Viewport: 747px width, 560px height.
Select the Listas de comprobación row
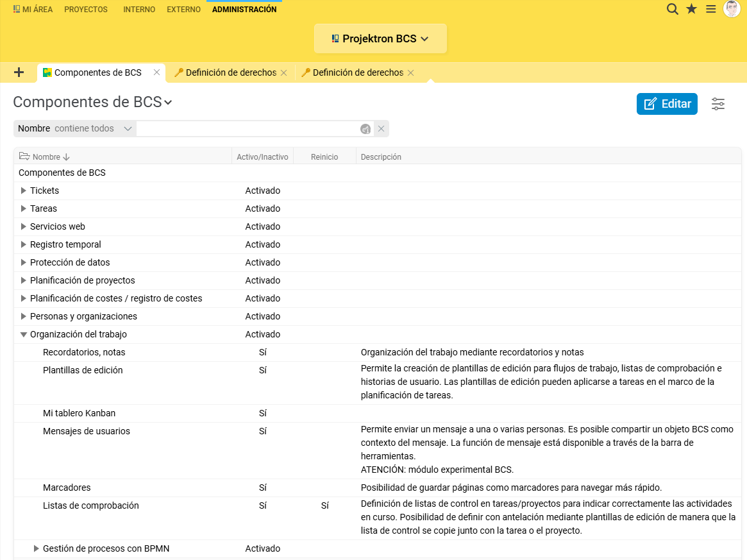point(377,518)
